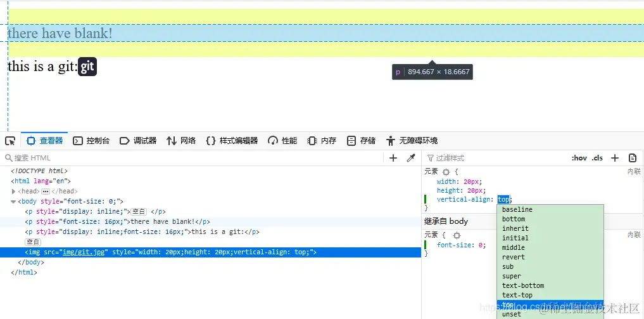Collapse the body element tree node
The width and height of the screenshot is (644, 319).
[x=13, y=202]
